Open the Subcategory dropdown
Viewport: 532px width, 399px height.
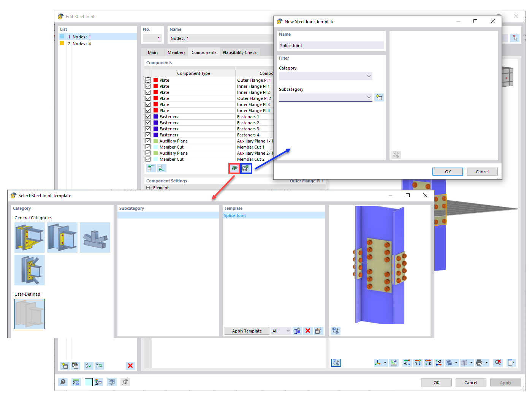325,97
